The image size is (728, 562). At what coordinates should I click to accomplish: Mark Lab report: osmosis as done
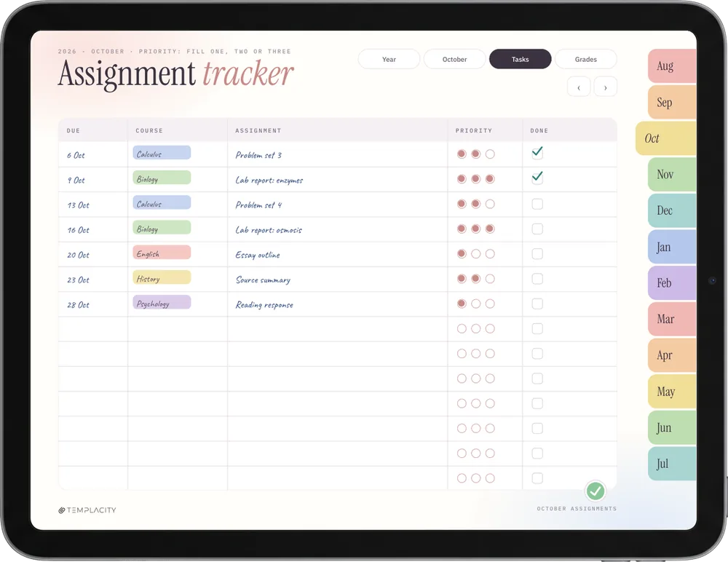[x=537, y=229]
